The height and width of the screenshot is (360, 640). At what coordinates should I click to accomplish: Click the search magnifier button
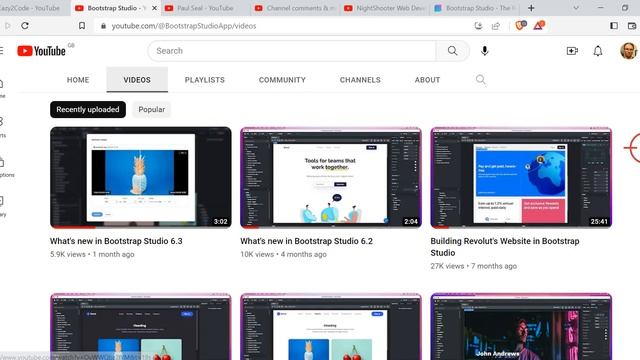[452, 51]
